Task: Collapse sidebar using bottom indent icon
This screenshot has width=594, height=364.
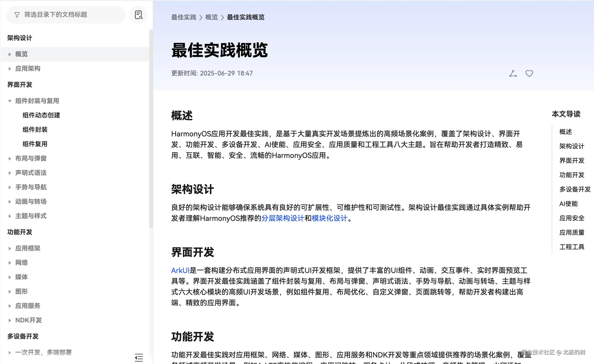Action: 139,357
